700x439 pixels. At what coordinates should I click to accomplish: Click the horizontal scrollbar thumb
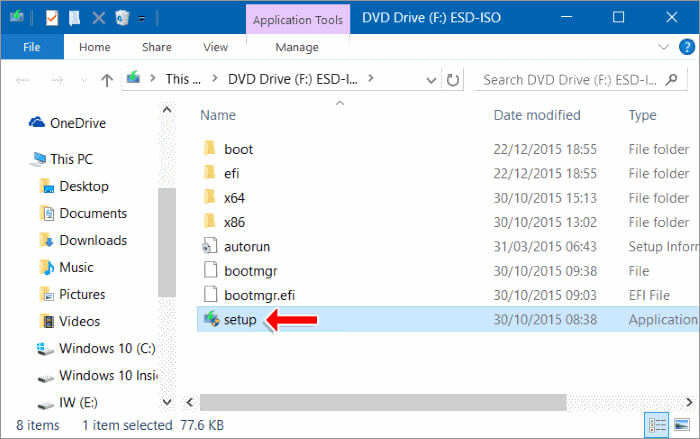(383, 402)
